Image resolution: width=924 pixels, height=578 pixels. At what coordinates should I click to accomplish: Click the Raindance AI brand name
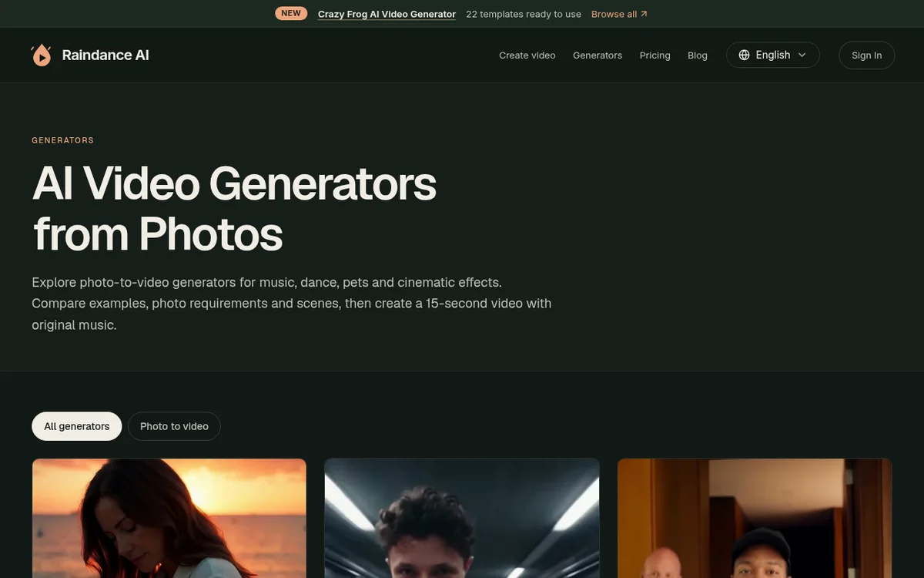tap(105, 55)
